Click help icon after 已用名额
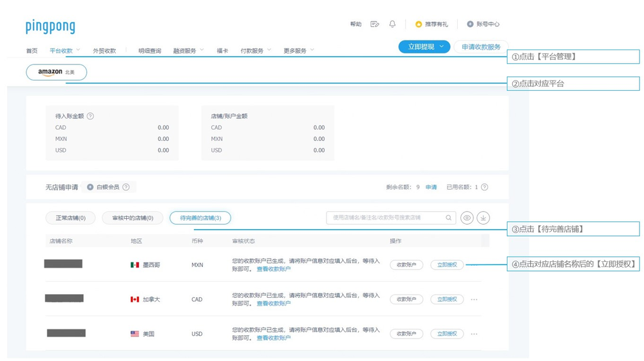 pyautogui.click(x=484, y=187)
